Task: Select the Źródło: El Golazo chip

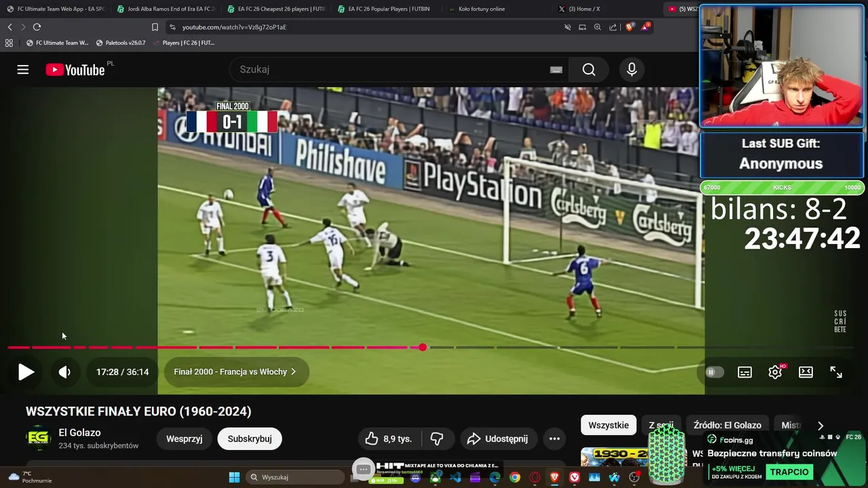Action: tap(727, 425)
